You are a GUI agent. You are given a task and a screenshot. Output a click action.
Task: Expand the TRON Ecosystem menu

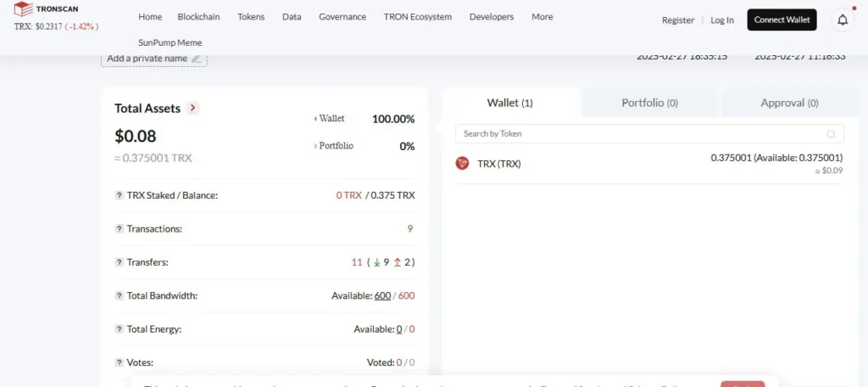tap(417, 17)
